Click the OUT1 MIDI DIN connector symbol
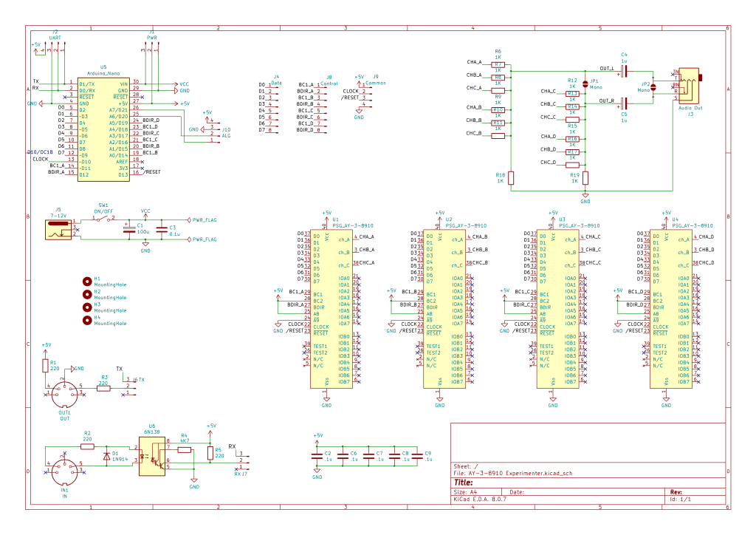The height and width of the screenshot is (535, 756). pos(64,392)
